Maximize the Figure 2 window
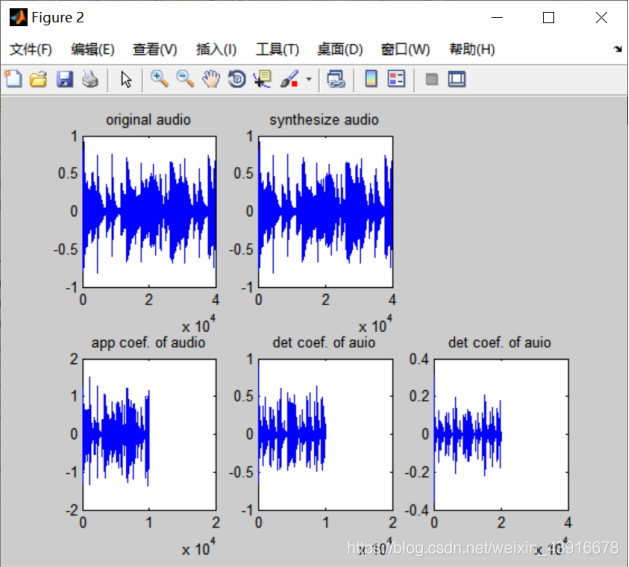629x567 pixels. click(548, 18)
